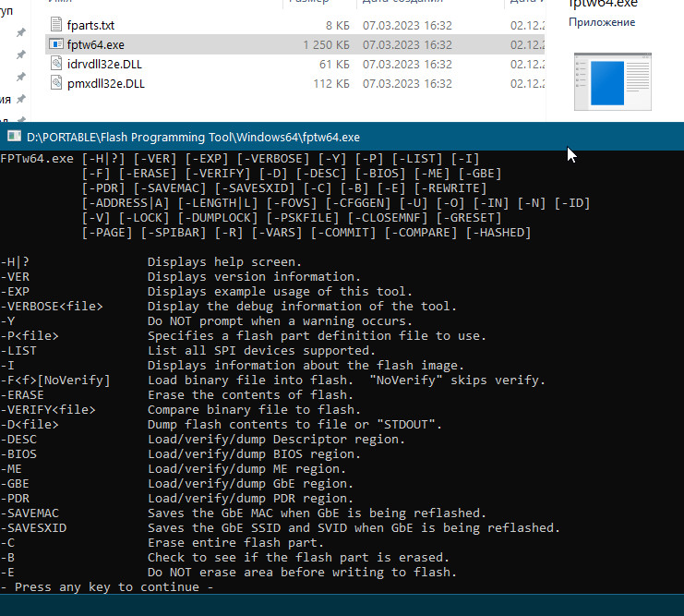Click the -VERBOSE<file> option line
The height and width of the screenshot is (616, 684).
click(x=228, y=306)
